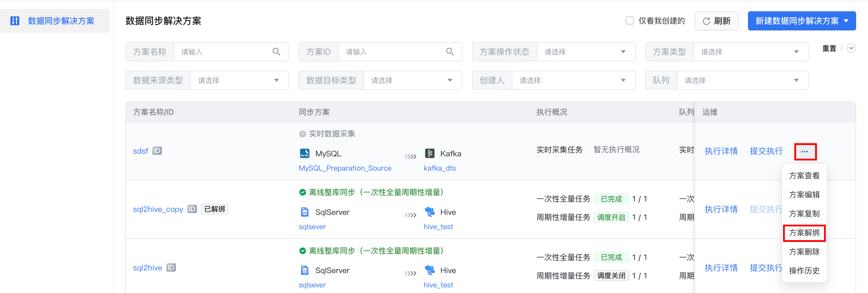Open the 创建人 dropdown

pyautogui.click(x=574, y=80)
